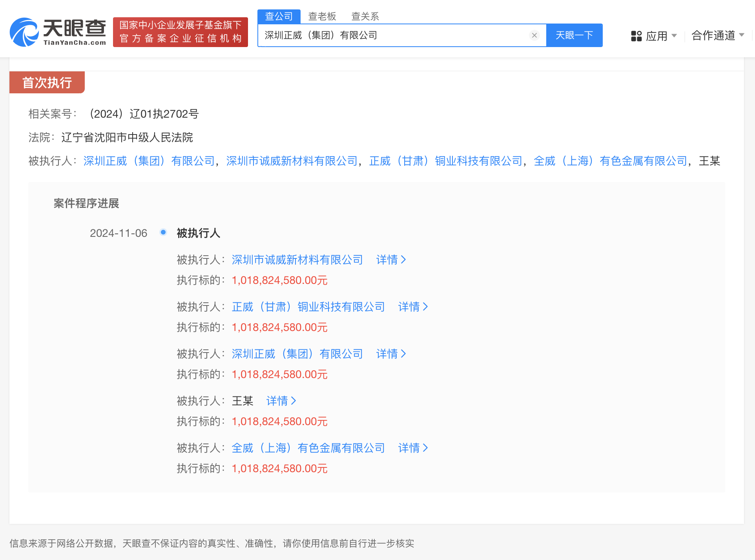The image size is (755, 560).
Task: Clear the search box with X icon
Action: click(534, 35)
